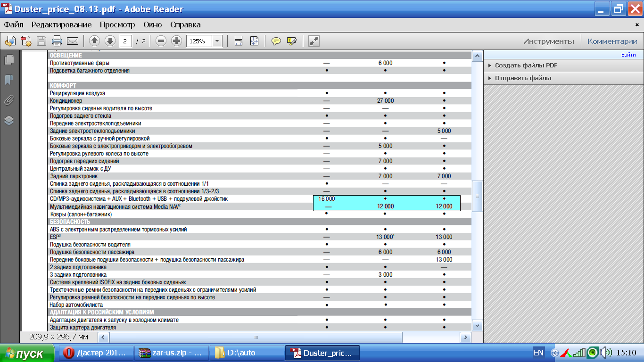Open the Комментарии panel
The width and height of the screenshot is (644, 362).
point(612,41)
